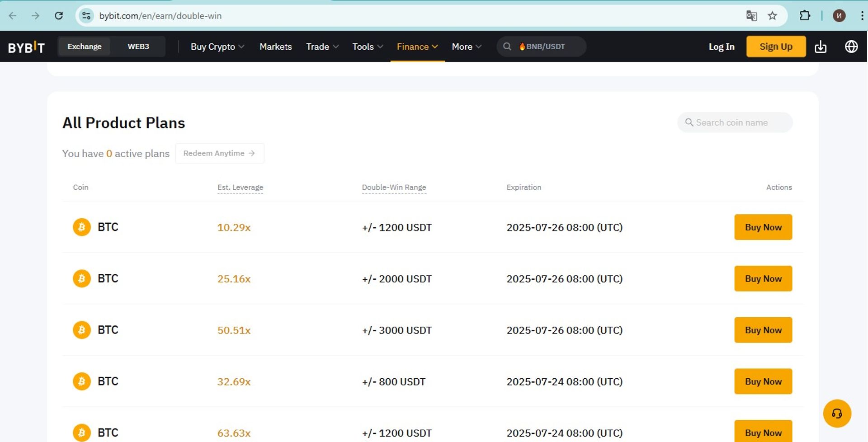This screenshot has height=442, width=868.
Task: Focus the Search coin name field
Action: pyautogui.click(x=735, y=122)
